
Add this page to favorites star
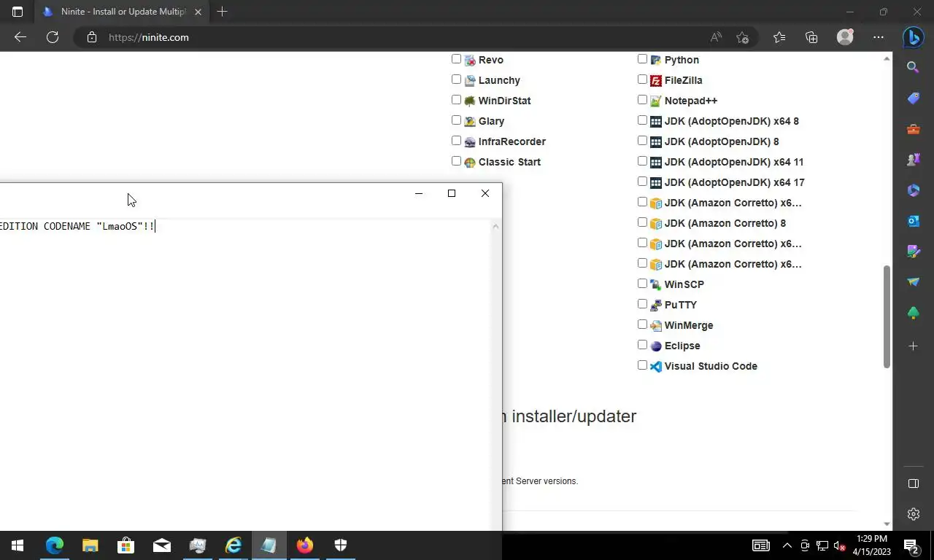point(742,37)
